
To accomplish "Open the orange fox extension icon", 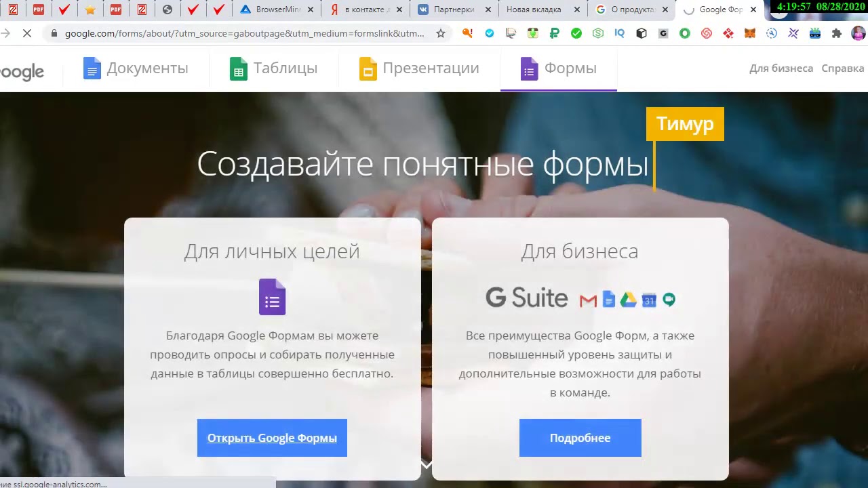I will click(x=749, y=33).
